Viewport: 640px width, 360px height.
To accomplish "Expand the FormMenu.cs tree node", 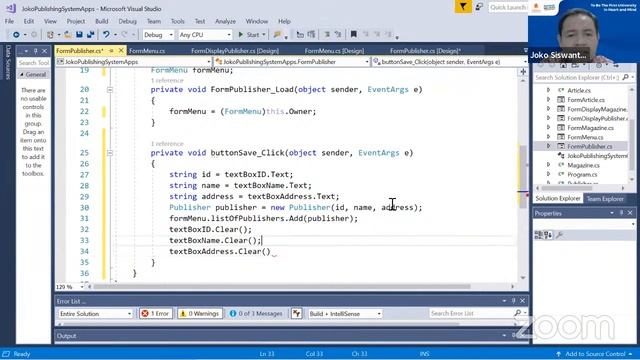I will (548, 137).
